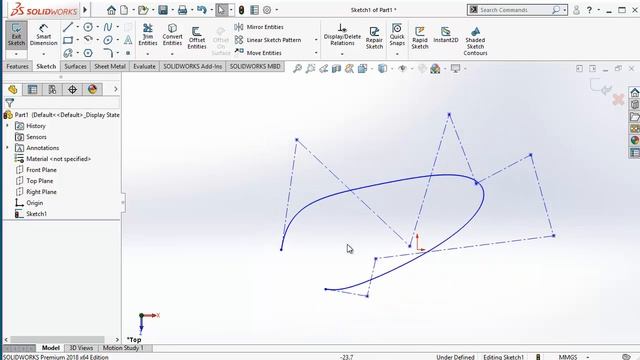640x360 pixels.
Task: Click the New document icon
Action: [x=124, y=10]
